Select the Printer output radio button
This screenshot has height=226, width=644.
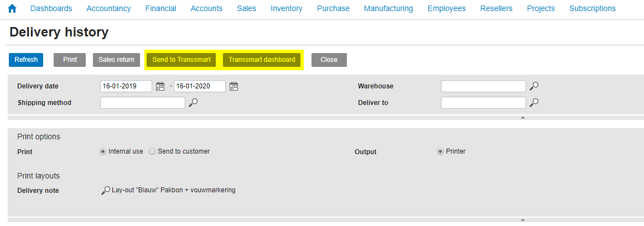[440, 151]
